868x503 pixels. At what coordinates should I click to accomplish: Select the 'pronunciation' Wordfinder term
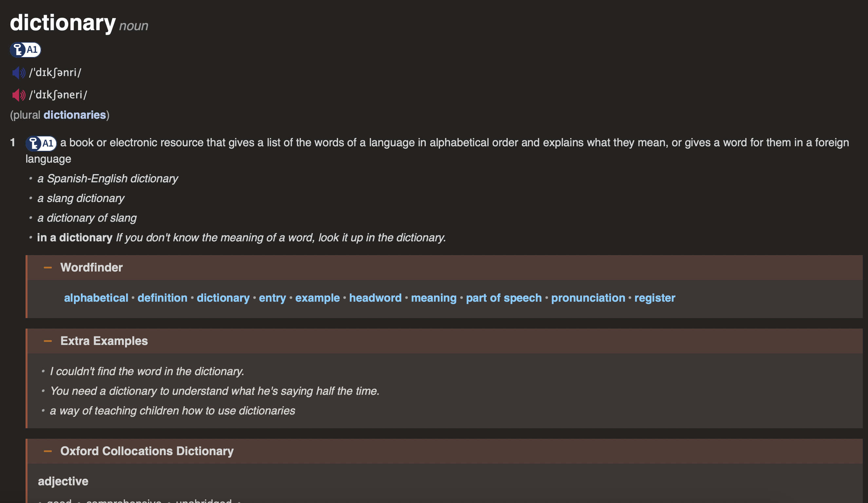tap(588, 297)
